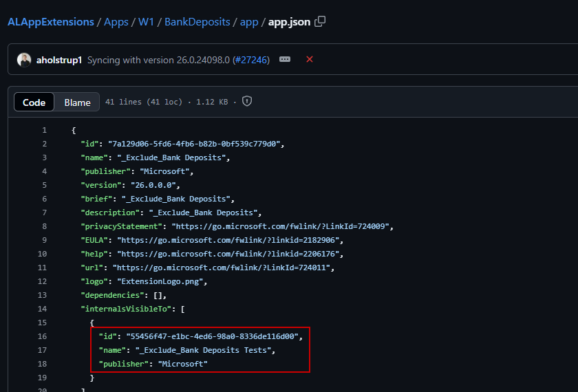Click name value _Exclude_Bank Deposits Tests
The width and height of the screenshot is (578, 392).
pos(203,350)
